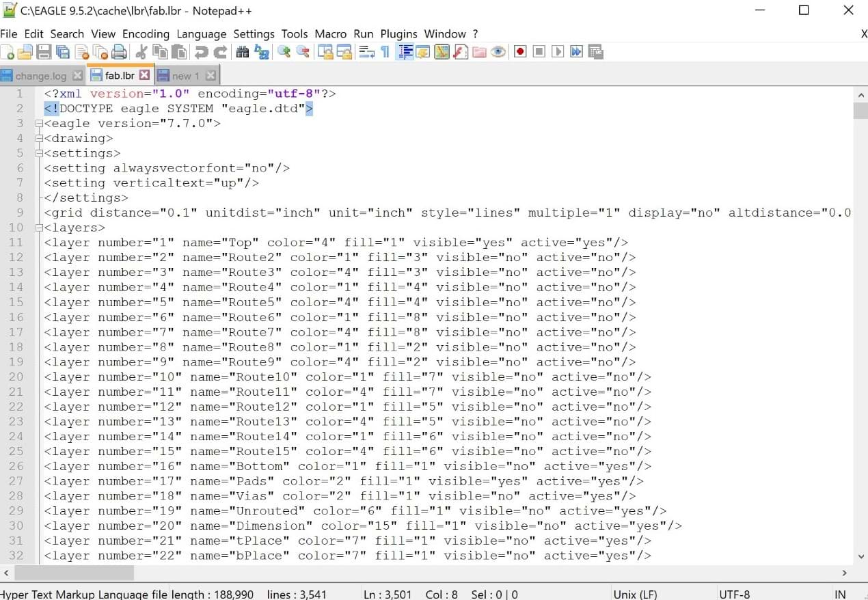Close the change.log tab
Image resolution: width=868 pixels, height=600 pixels.
pos(77,76)
